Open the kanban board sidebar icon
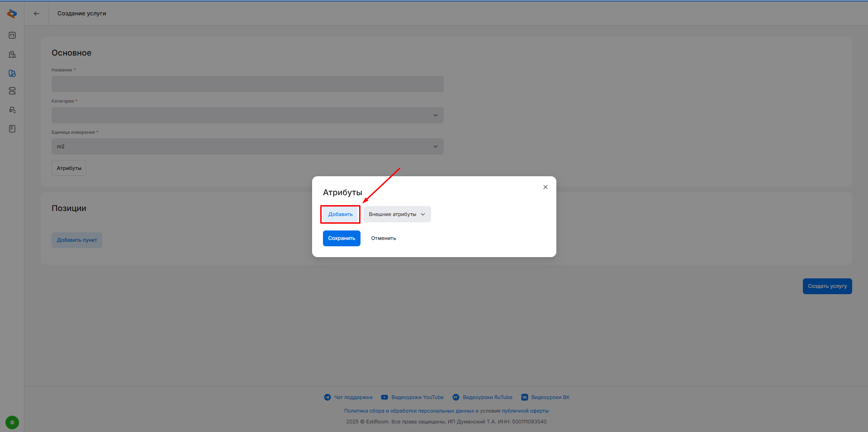This screenshot has width=868, height=432. [12, 35]
